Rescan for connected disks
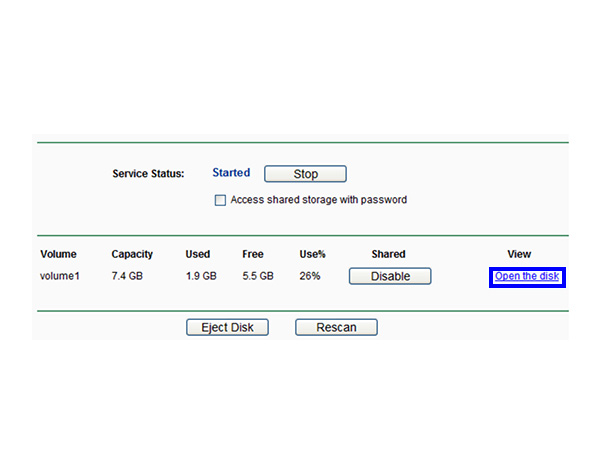 (336, 327)
